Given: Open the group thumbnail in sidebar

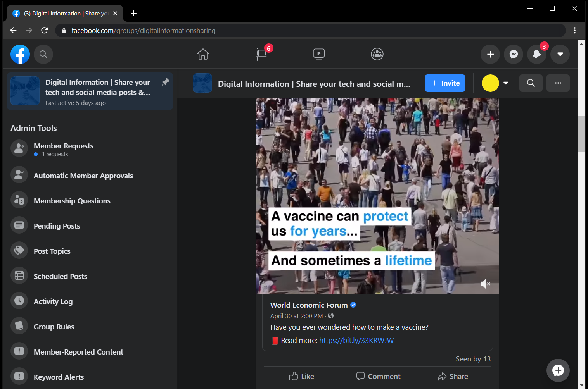Looking at the screenshot, I should pyautogui.click(x=25, y=91).
